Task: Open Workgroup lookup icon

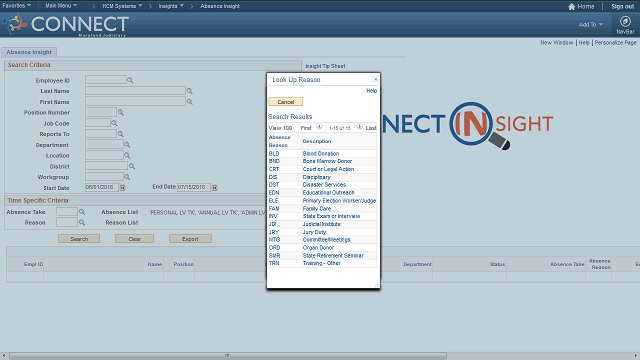Action: 127,177
